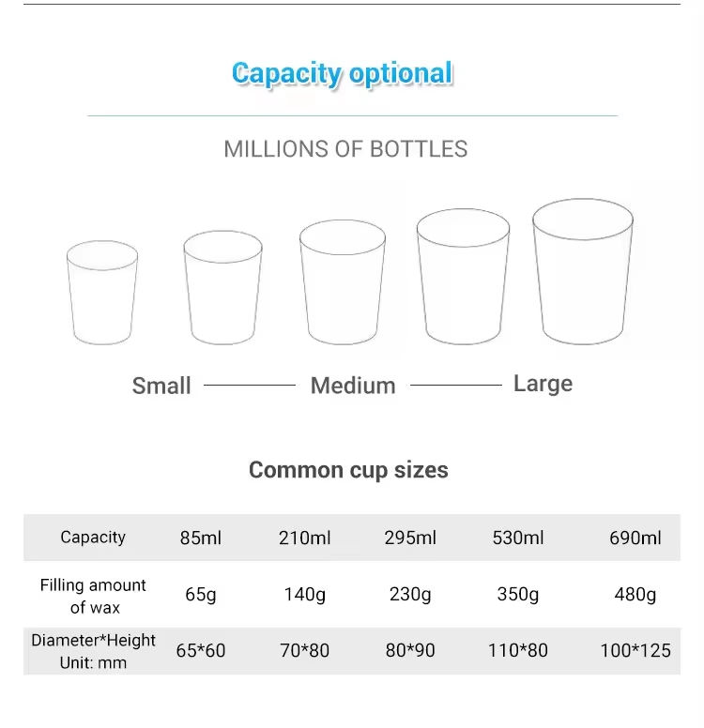The image size is (704, 728).
Task: Click the largest cup illustration
Action: tap(583, 271)
